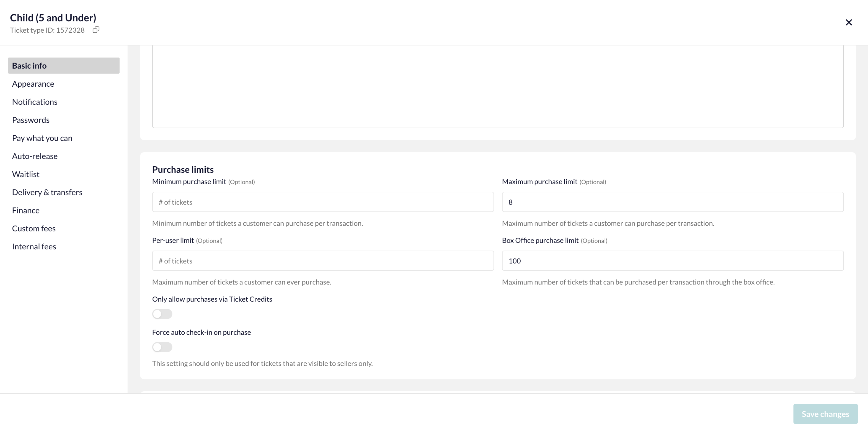
Task: Open the Basic info section
Action: coord(64,66)
